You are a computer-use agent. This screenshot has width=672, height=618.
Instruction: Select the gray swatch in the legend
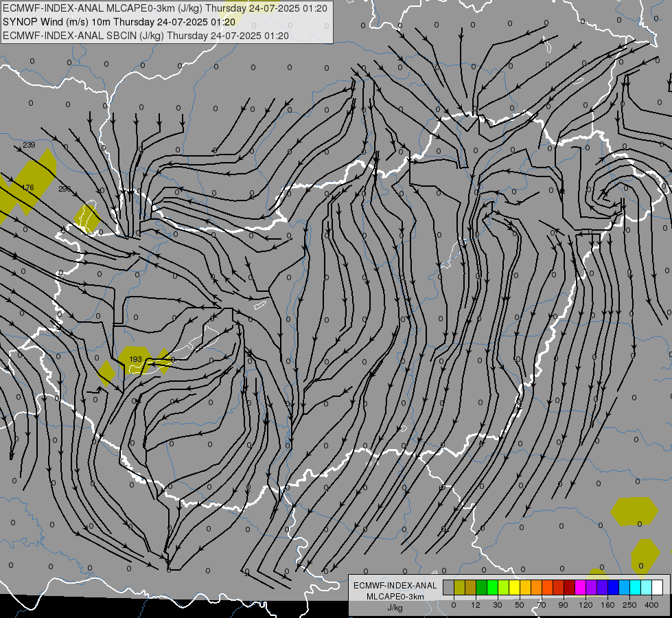tap(449, 588)
